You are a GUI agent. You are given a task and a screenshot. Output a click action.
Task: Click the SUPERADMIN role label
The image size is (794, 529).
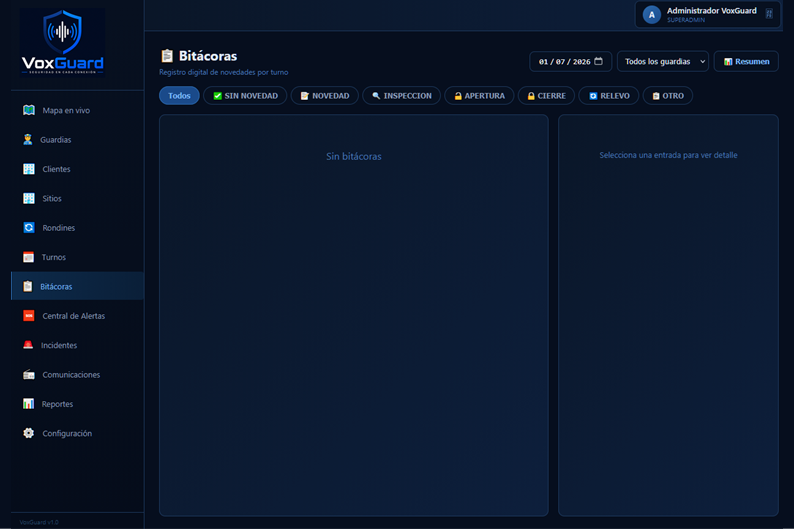686,20
